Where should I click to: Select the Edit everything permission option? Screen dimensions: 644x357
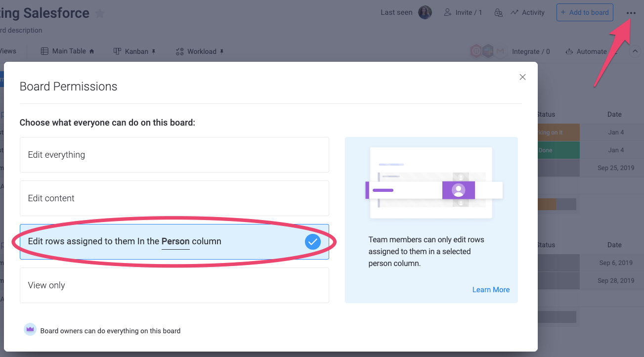click(174, 155)
